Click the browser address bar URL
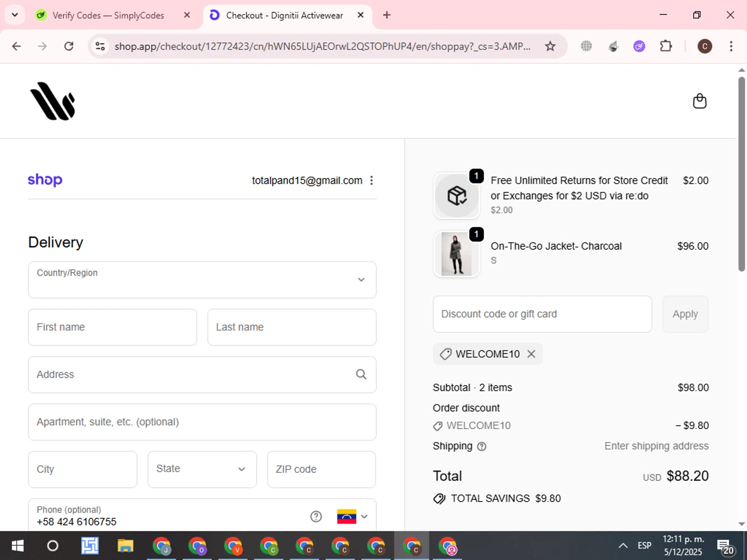Viewport: 747px width, 560px height. coord(322,46)
